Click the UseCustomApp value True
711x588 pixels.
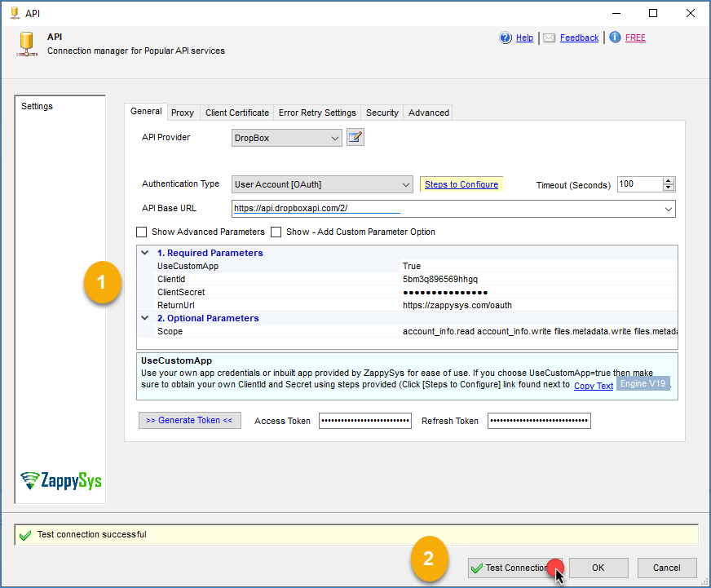411,266
